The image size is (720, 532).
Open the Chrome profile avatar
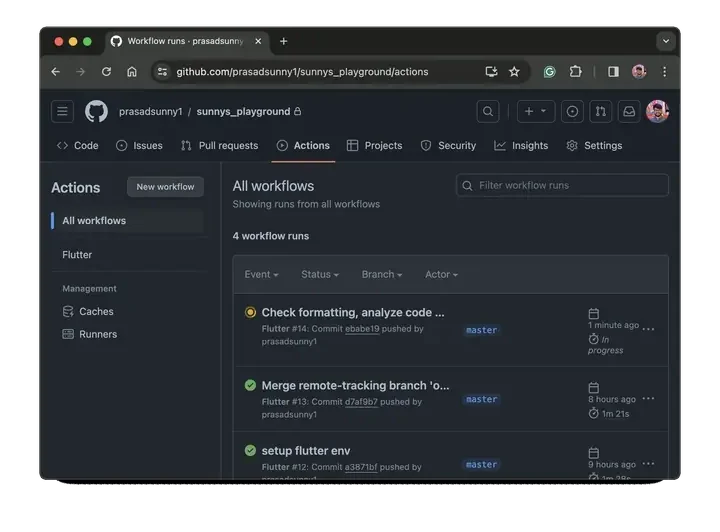pyautogui.click(x=639, y=72)
